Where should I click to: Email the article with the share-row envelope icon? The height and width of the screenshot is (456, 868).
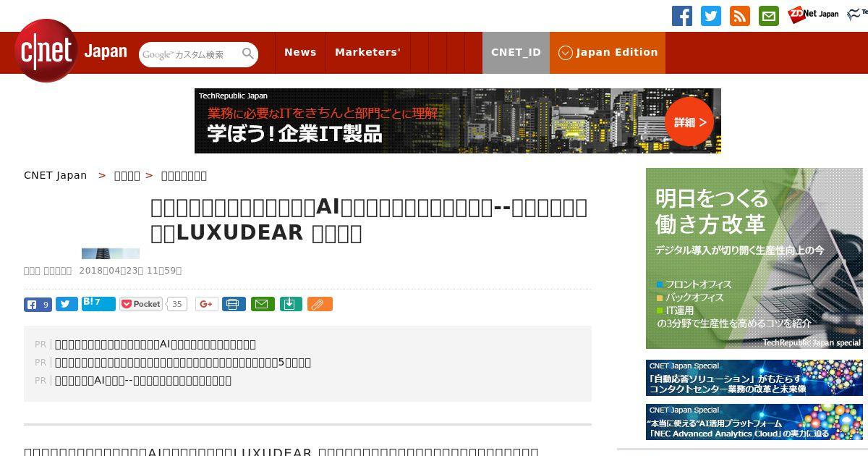click(x=263, y=304)
